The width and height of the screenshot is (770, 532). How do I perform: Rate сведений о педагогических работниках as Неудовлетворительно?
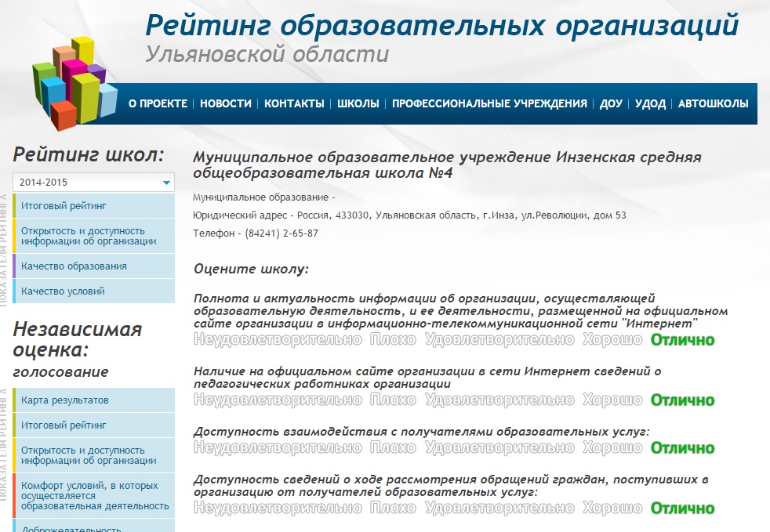[x=278, y=400]
